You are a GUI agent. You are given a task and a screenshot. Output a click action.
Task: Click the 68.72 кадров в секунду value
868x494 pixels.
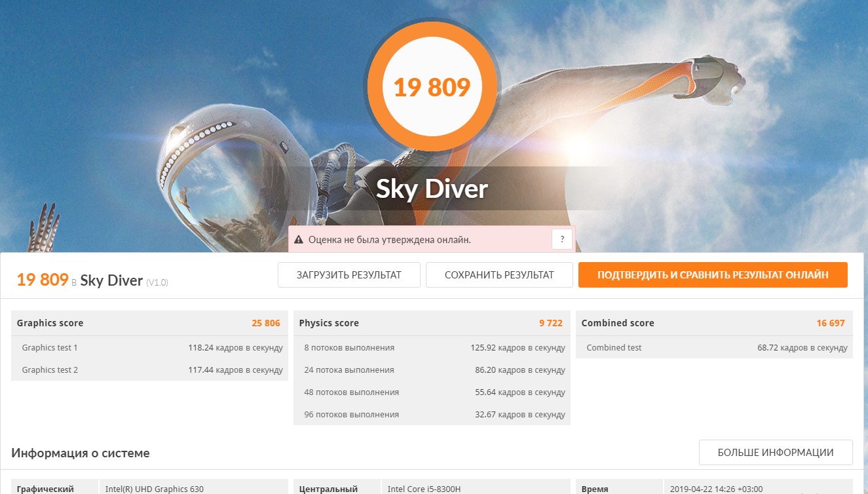[x=802, y=348]
